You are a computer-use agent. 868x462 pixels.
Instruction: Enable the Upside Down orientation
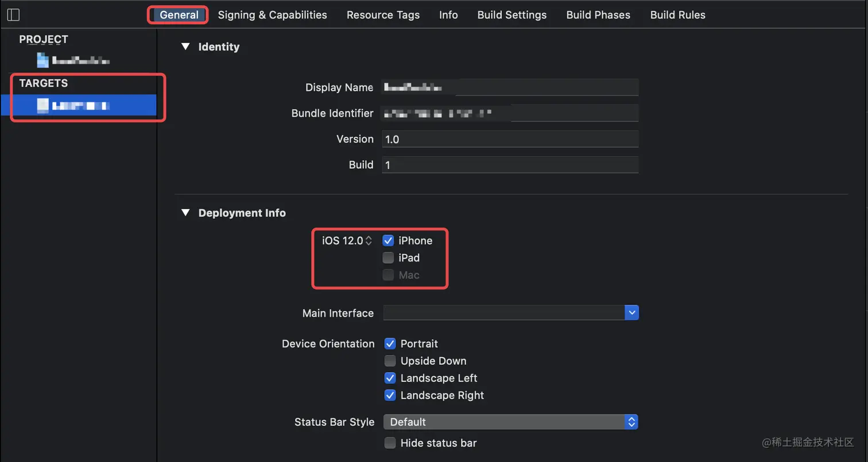click(x=390, y=361)
